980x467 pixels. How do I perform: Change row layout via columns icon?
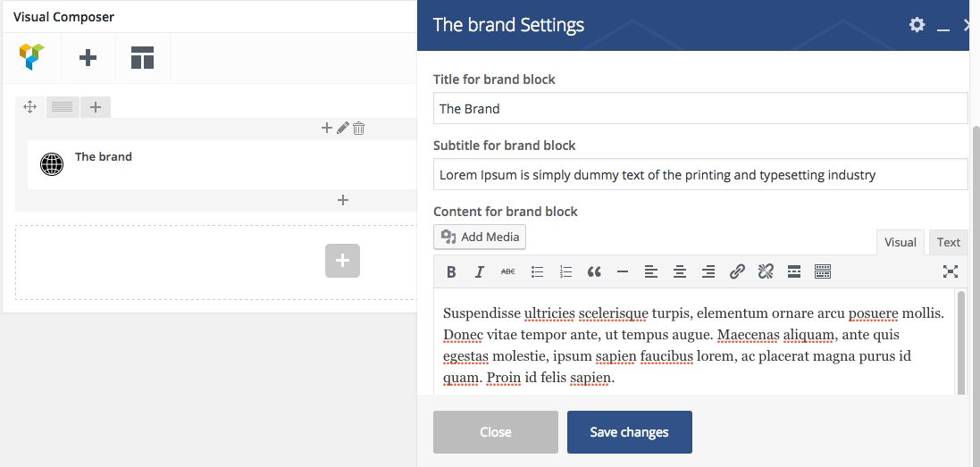point(62,107)
